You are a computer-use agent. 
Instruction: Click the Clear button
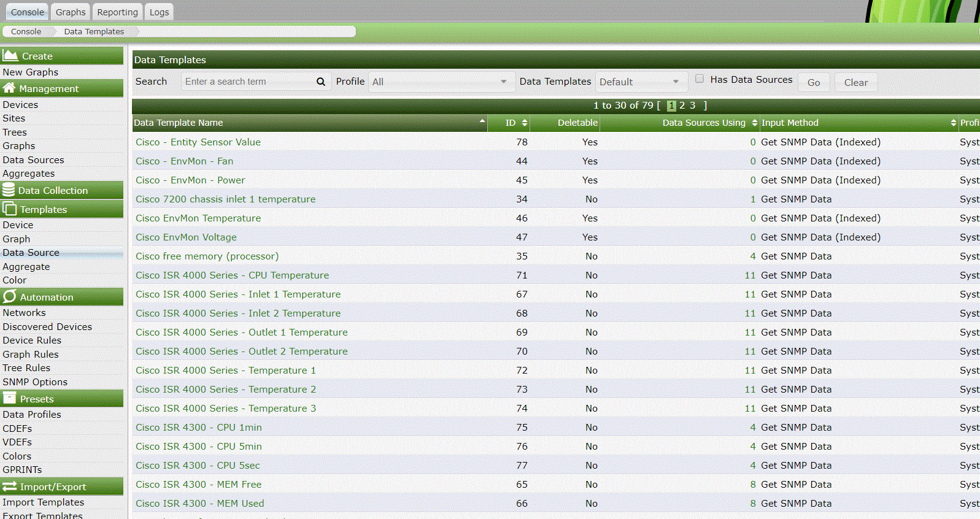tap(856, 82)
